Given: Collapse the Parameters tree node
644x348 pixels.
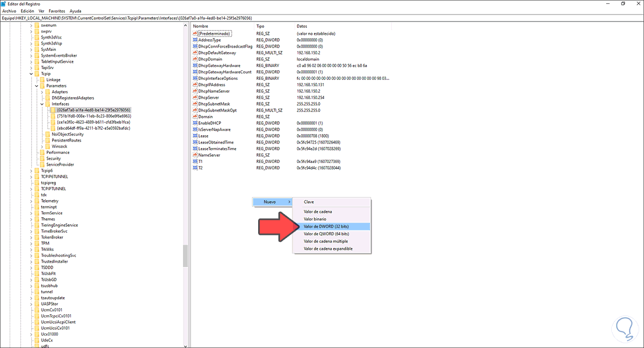Looking at the screenshot, I should click(36, 86).
